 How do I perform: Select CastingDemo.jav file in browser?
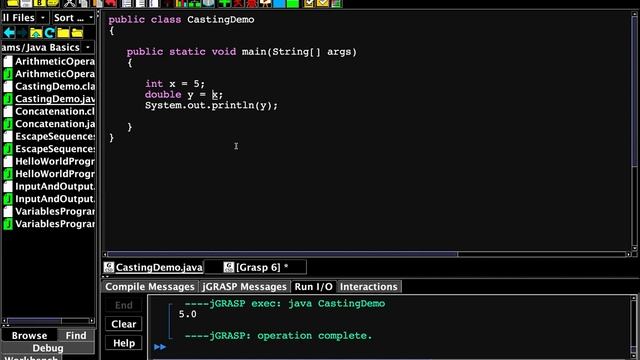click(49, 99)
